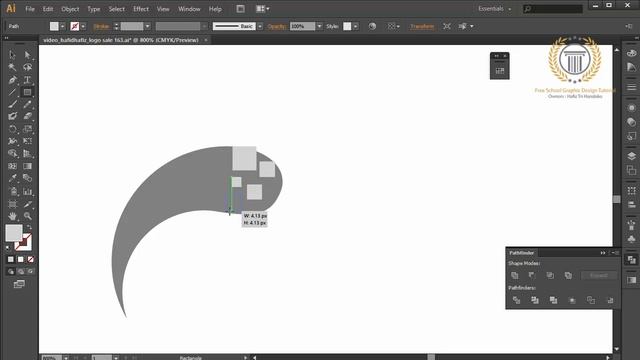
Task: Change the screen mode
Action: pos(19,284)
